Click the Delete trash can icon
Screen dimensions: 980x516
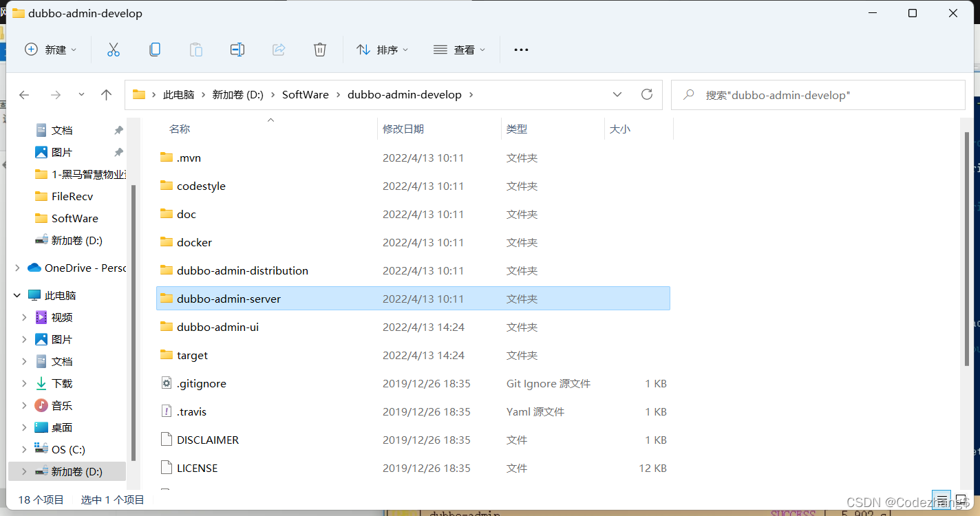pos(320,50)
